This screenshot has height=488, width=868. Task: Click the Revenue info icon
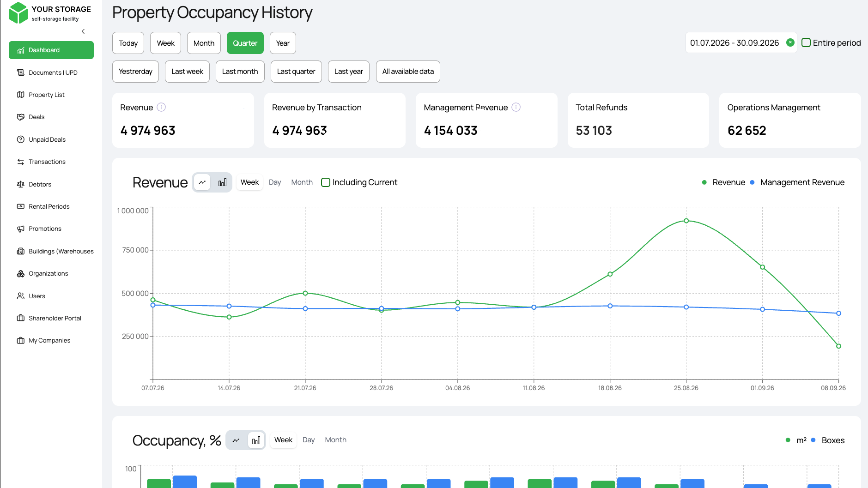point(161,107)
